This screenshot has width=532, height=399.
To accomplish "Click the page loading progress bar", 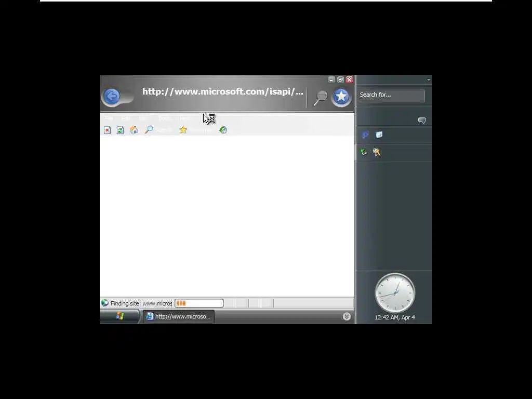I will [x=199, y=303].
